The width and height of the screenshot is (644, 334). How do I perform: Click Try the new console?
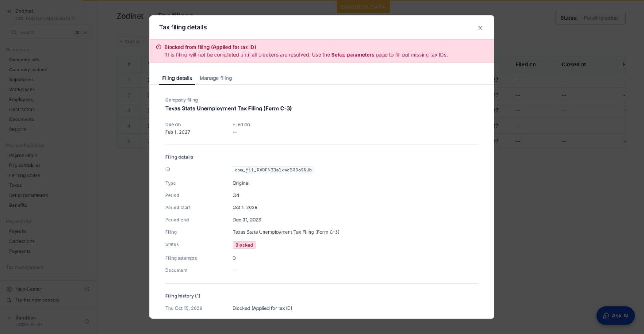coord(37,300)
